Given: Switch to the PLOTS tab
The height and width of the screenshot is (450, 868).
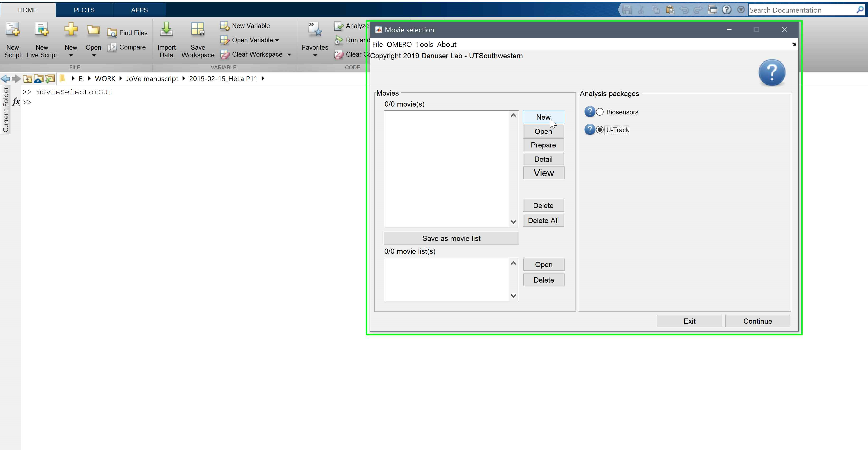Looking at the screenshot, I should coord(84,10).
